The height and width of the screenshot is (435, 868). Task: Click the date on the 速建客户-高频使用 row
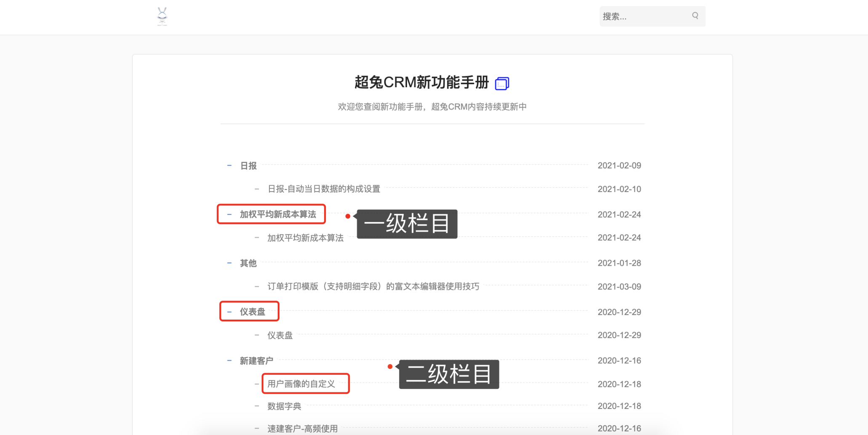[x=619, y=428]
